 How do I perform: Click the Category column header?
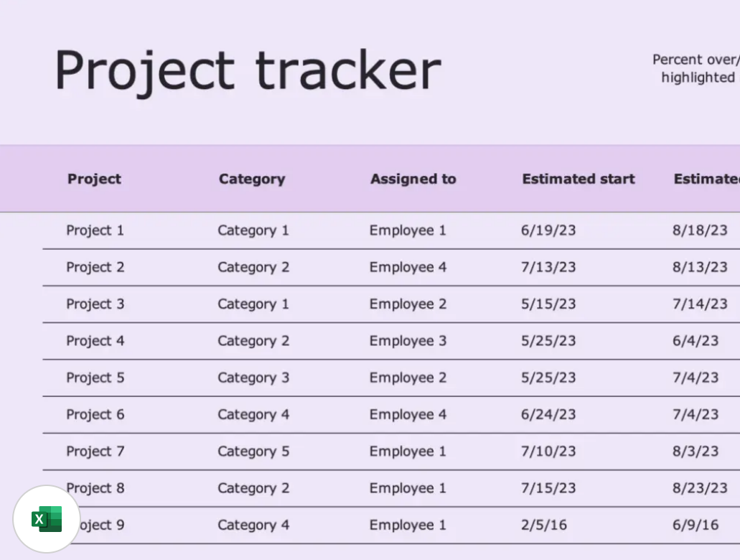[252, 179]
